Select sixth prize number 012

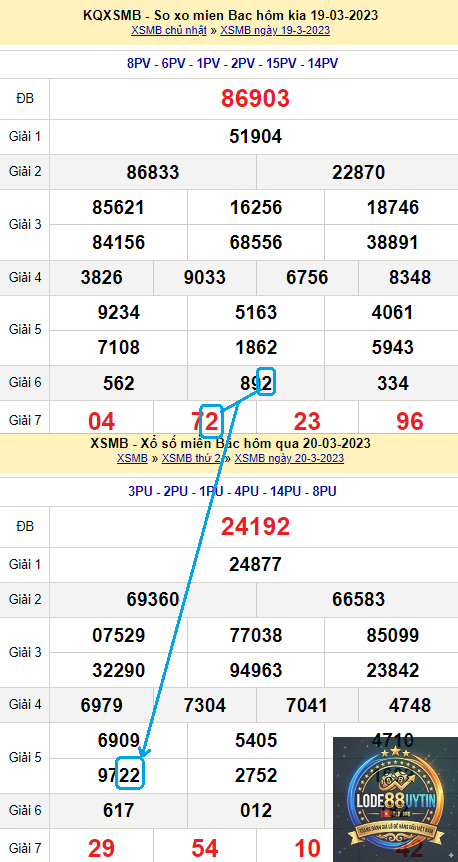pos(256,810)
